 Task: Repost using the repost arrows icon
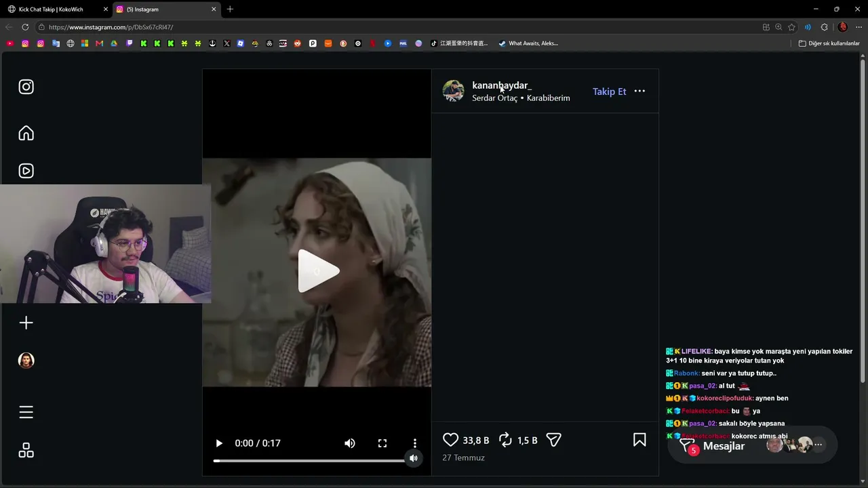click(505, 440)
